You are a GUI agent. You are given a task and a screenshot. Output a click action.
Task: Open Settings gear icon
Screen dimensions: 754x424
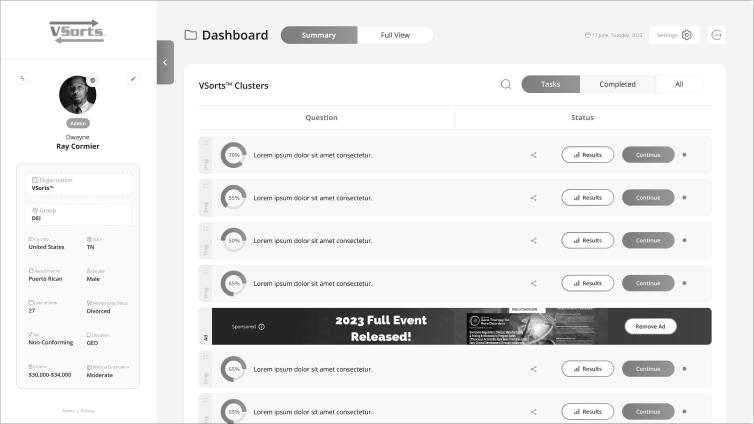coord(687,35)
